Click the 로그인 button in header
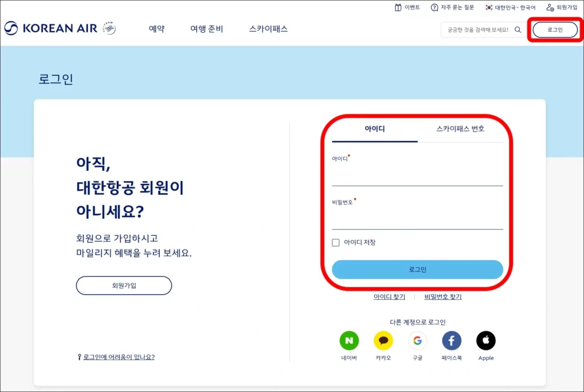Screen dimensions: 584x392 [x=555, y=30]
